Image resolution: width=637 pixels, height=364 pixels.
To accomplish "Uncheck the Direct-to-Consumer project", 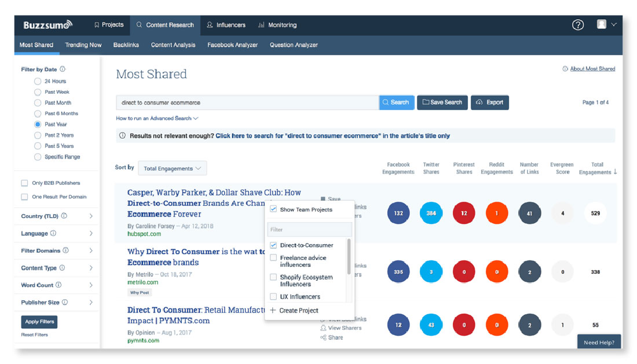I will pos(273,245).
